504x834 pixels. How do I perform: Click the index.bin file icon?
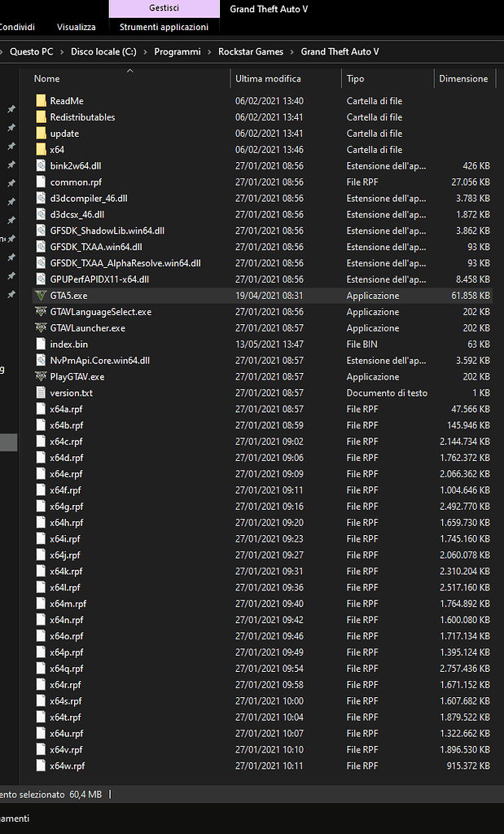pos(41,345)
